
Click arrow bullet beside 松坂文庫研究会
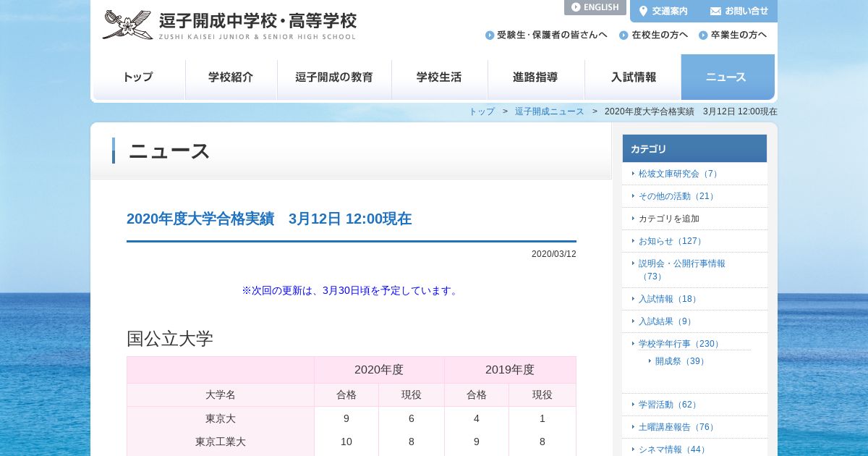pos(633,174)
